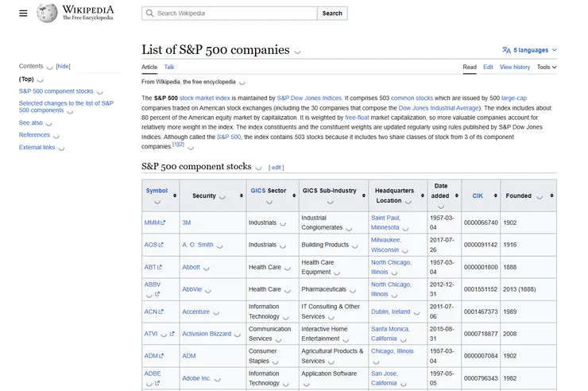Go to S&P 500 component stocks section
This screenshot has height=391, width=588.
56,91
